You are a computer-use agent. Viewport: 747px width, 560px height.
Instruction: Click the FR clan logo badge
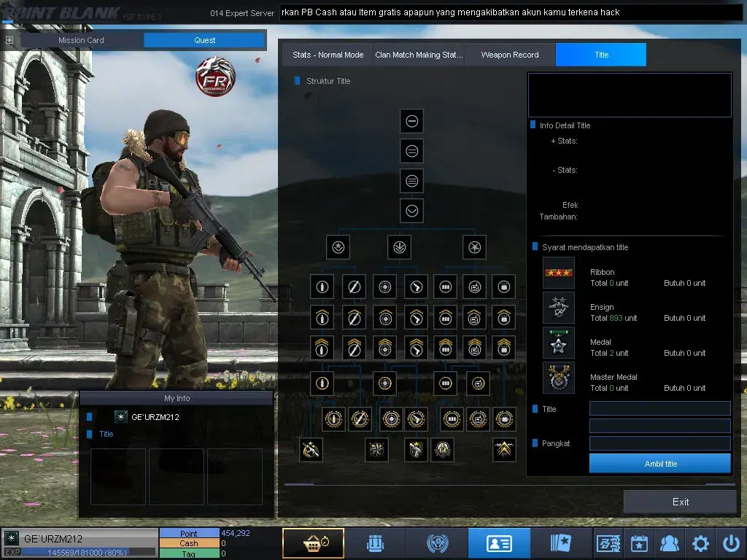pyautogui.click(x=215, y=76)
